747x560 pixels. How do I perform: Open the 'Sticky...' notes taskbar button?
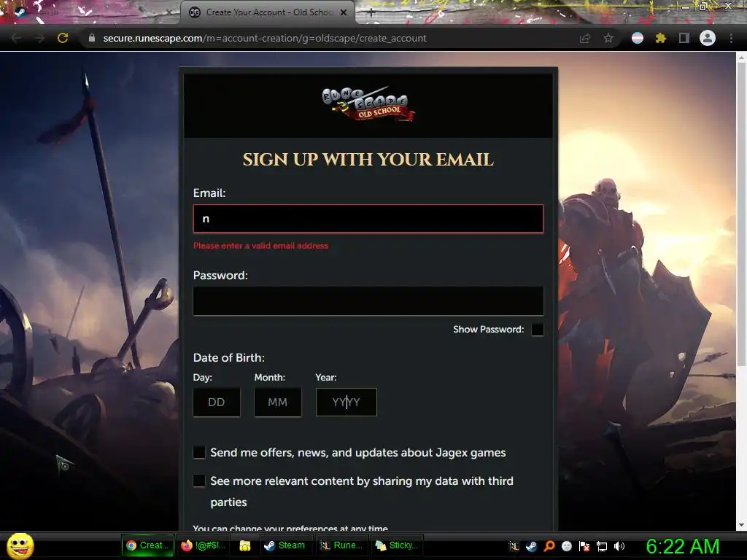click(397, 545)
